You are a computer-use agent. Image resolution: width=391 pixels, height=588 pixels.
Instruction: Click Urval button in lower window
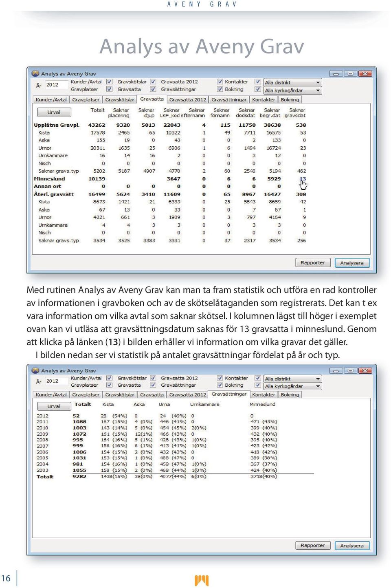54,406
